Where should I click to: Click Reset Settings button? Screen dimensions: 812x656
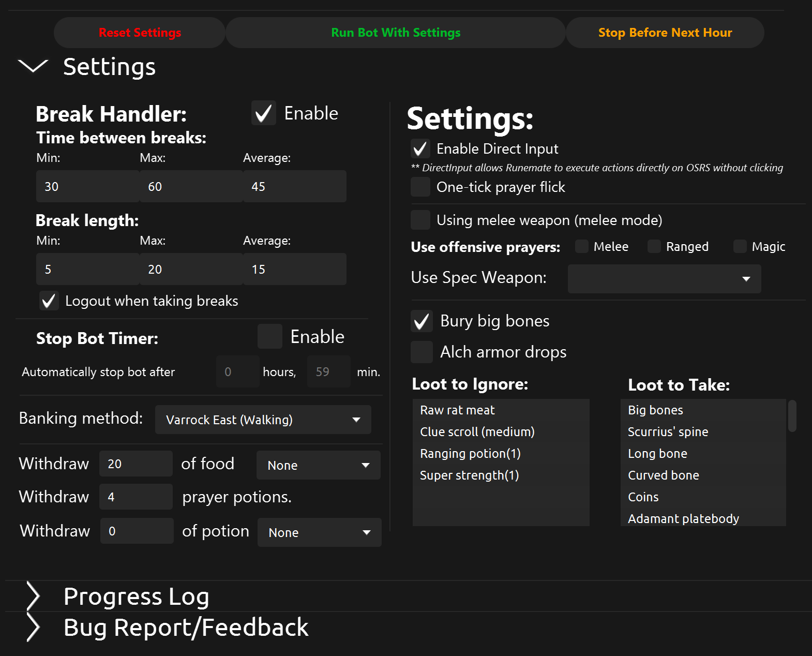click(140, 33)
